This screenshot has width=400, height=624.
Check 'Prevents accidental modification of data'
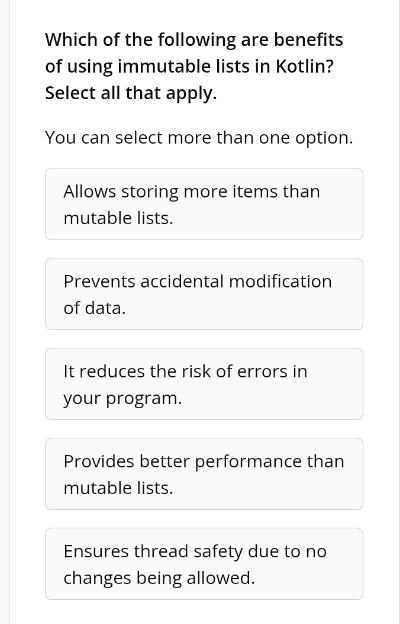tap(204, 294)
